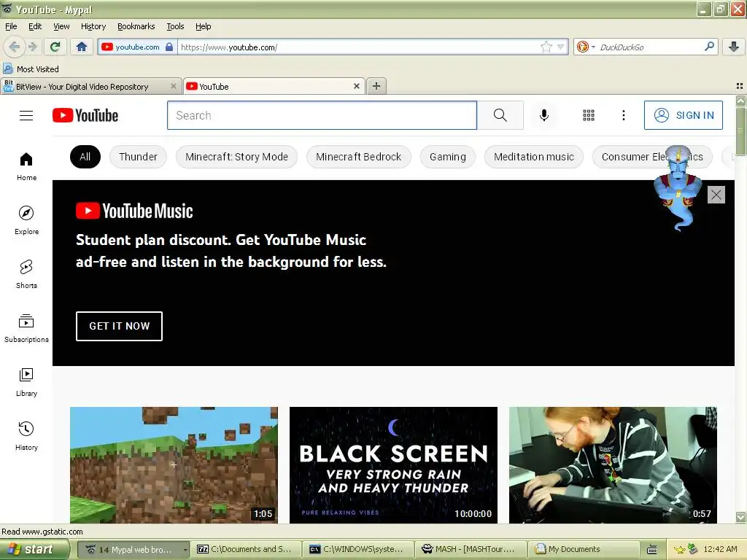Screen dimensions: 747x560
Task: Open Black Screen rain thunder video
Action: tap(393, 464)
